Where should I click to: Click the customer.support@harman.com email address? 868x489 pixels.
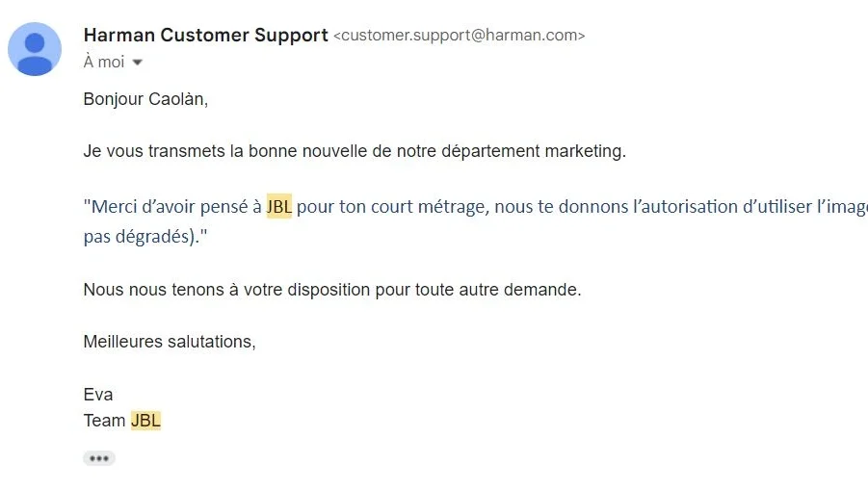[459, 35]
